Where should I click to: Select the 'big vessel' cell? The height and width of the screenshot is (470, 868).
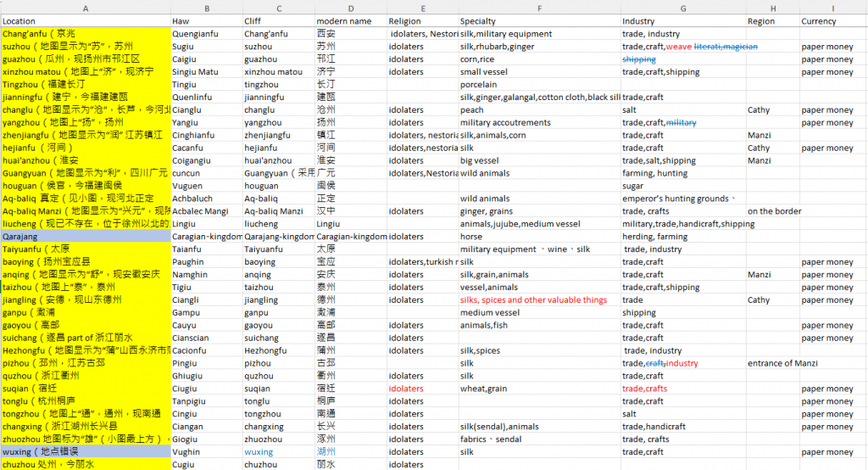[540, 160]
